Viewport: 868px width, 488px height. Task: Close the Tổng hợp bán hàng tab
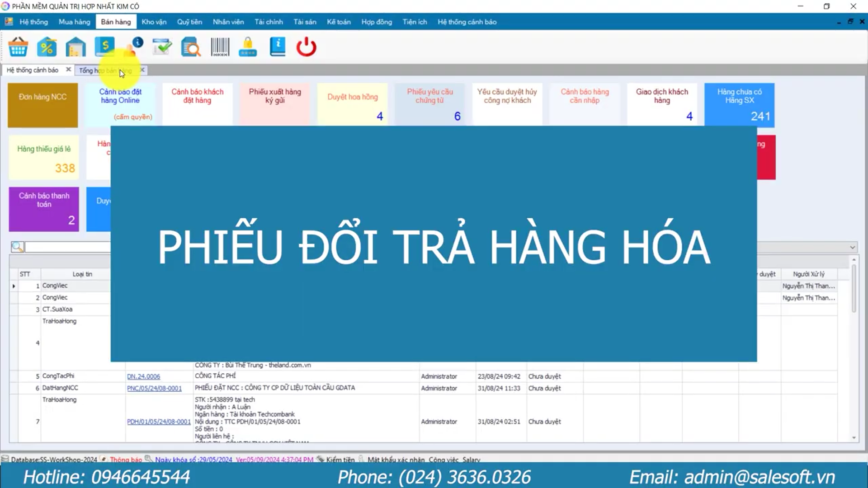(142, 70)
